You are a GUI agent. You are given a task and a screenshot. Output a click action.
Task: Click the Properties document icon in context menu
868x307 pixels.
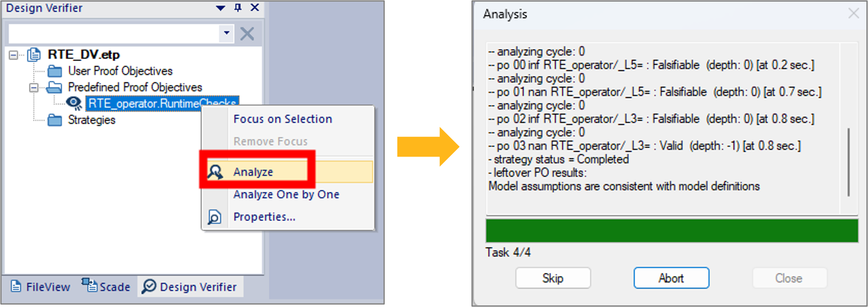[214, 217]
